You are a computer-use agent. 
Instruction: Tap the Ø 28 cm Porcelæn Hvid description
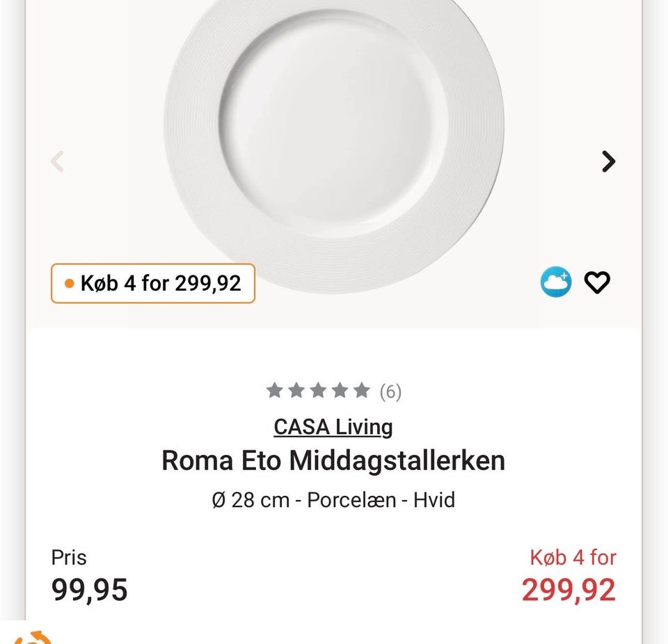coord(333,500)
